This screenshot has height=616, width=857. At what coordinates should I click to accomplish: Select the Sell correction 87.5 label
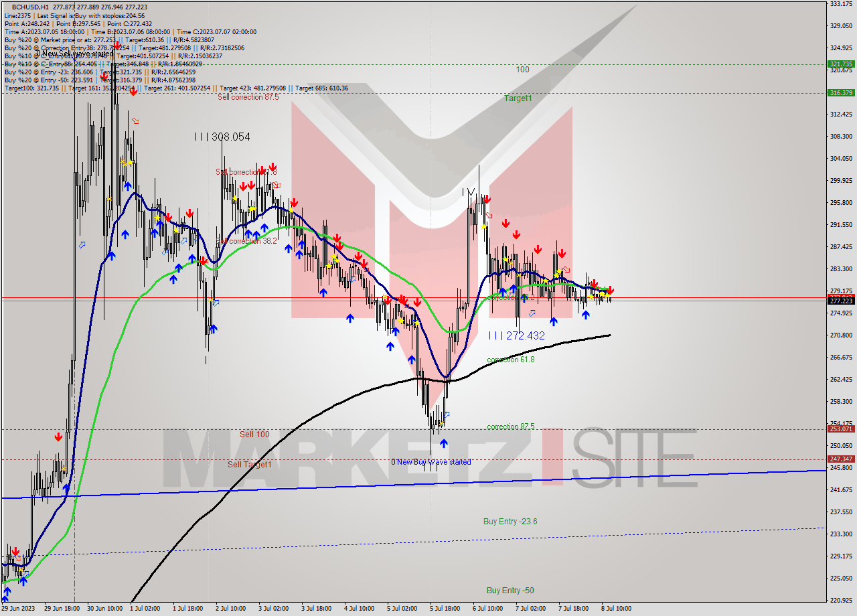[x=248, y=97]
